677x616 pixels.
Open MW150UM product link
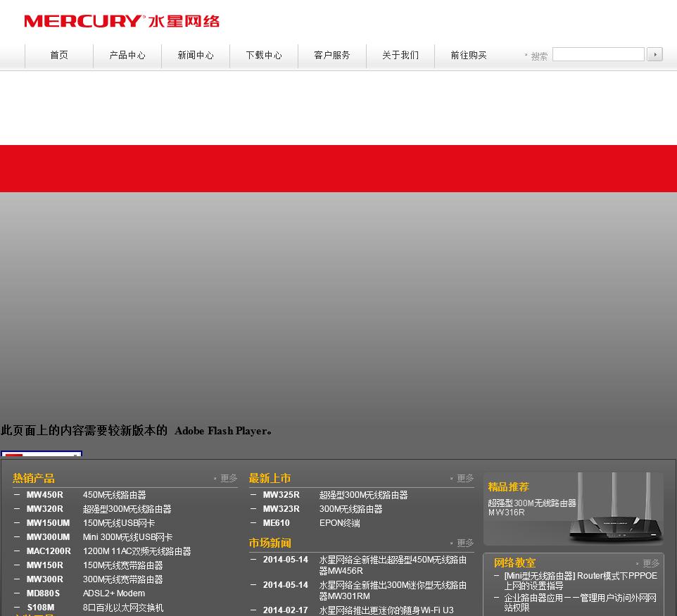(49, 523)
